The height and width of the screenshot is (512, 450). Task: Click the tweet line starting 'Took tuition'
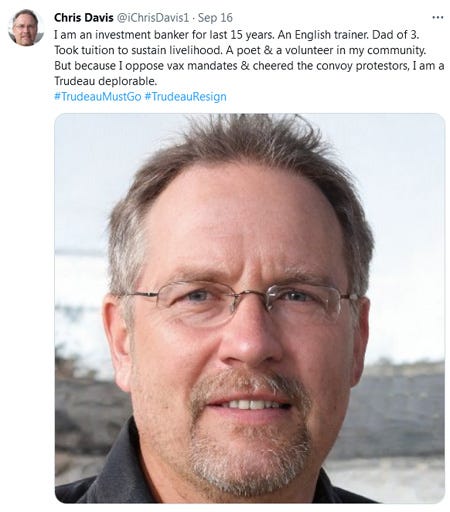pos(240,50)
